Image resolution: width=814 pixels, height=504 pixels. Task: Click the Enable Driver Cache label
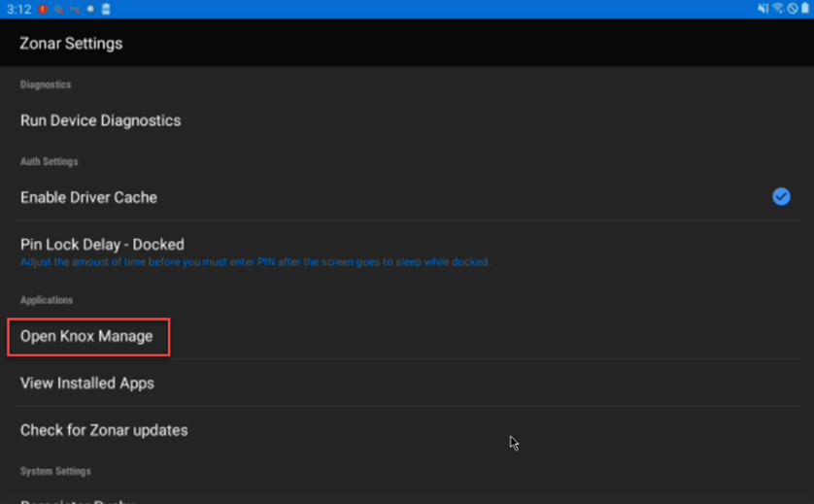(88, 197)
